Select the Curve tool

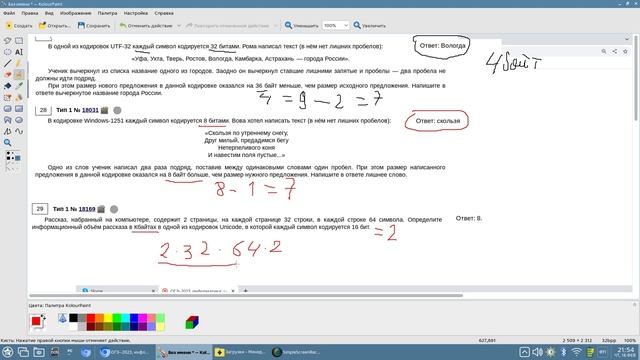click(19, 131)
